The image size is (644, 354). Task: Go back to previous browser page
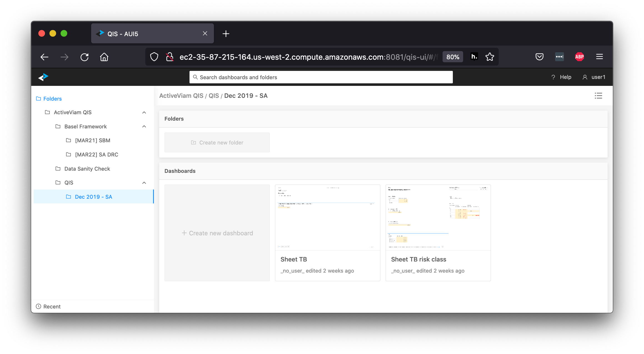click(x=44, y=57)
